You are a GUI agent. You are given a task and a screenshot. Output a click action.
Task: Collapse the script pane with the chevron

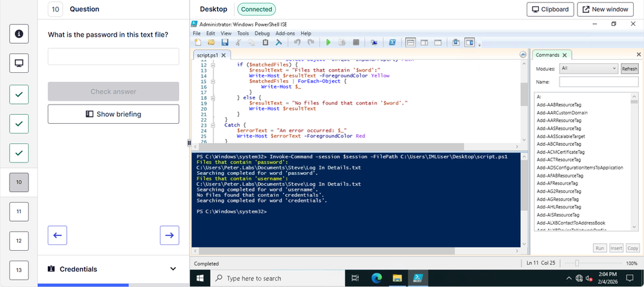point(523,55)
